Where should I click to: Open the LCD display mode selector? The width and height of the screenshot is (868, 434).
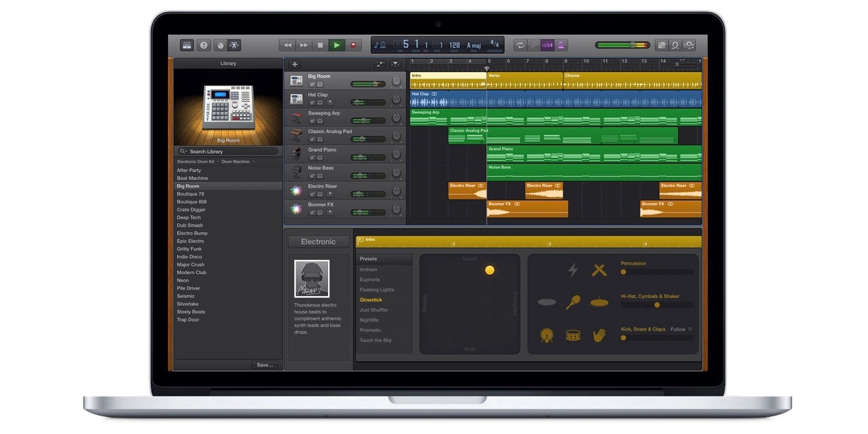(x=378, y=45)
